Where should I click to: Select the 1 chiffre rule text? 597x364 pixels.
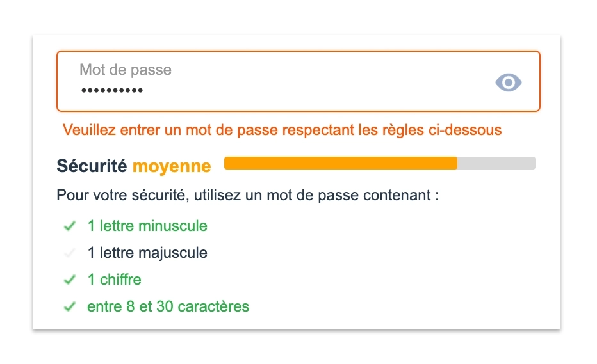(x=114, y=280)
